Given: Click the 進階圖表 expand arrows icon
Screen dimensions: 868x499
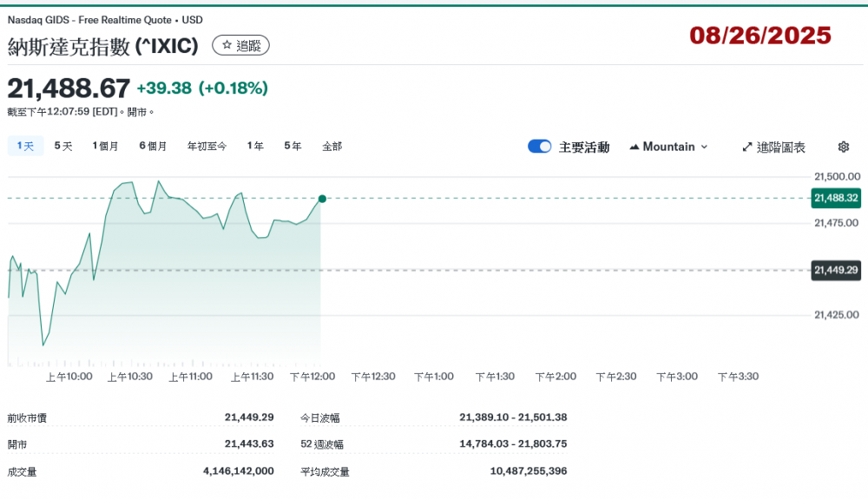Looking at the screenshot, I should coord(746,148).
